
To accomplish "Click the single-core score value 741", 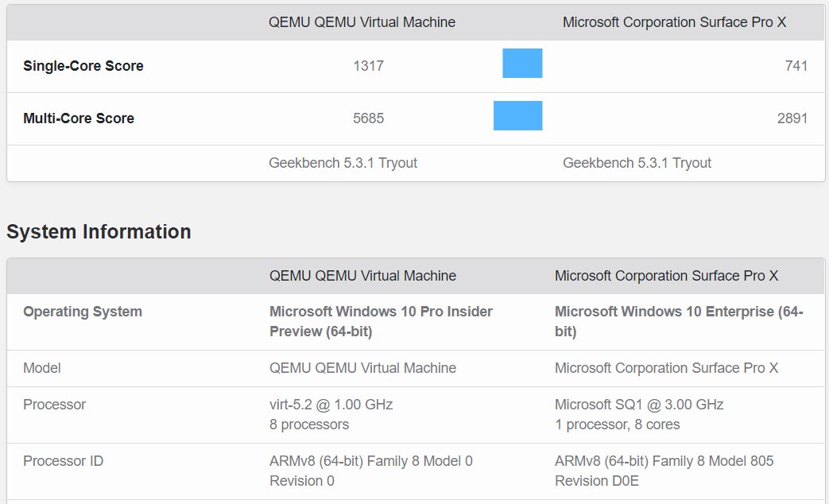I will (x=796, y=65).
